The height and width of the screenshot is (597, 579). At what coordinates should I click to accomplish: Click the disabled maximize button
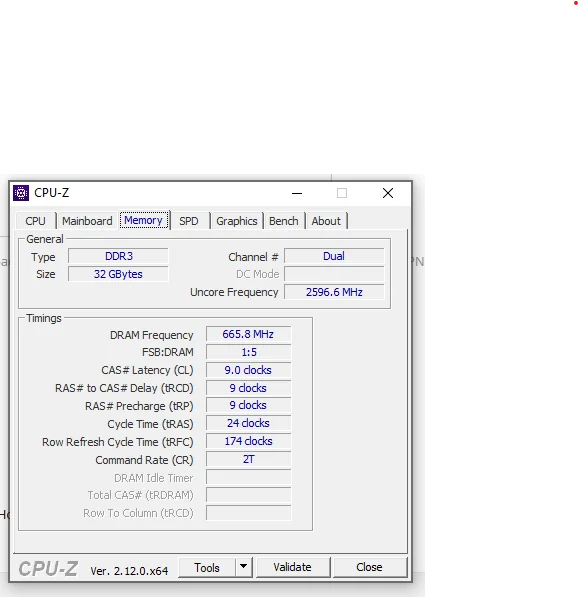pyautogui.click(x=342, y=193)
